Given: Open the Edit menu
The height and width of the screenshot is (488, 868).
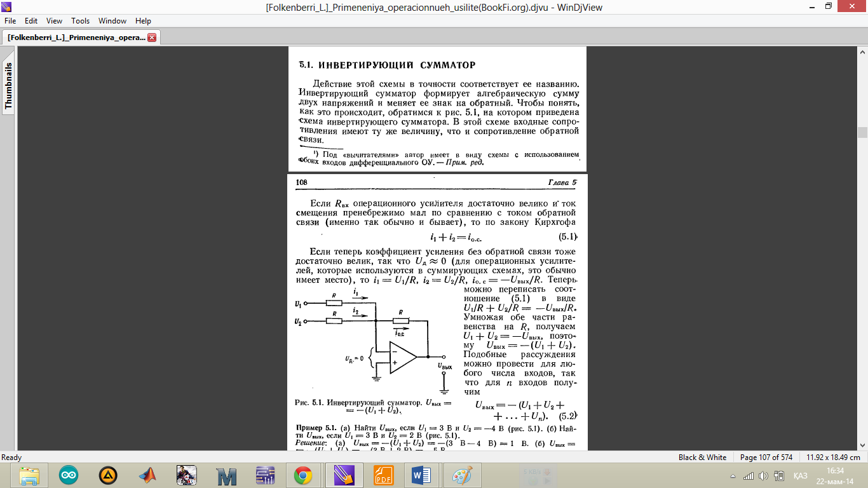Looking at the screenshot, I should (x=31, y=21).
